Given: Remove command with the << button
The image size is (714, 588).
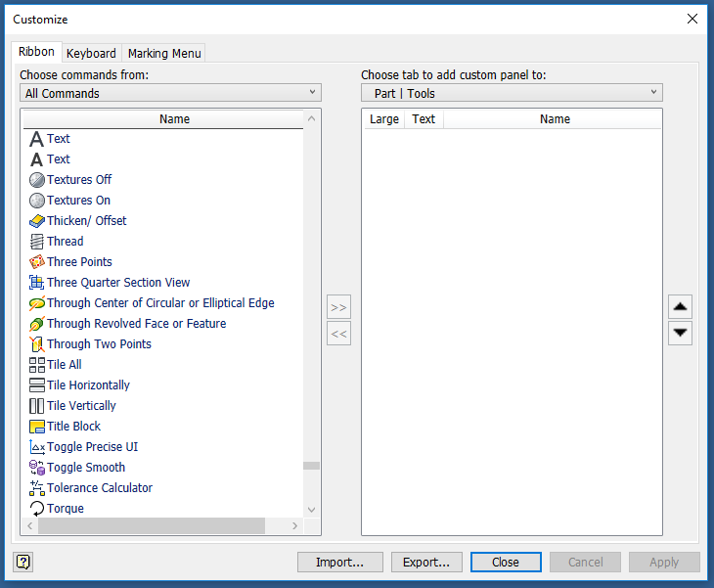Looking at the screenshot, I should [338, 334].
